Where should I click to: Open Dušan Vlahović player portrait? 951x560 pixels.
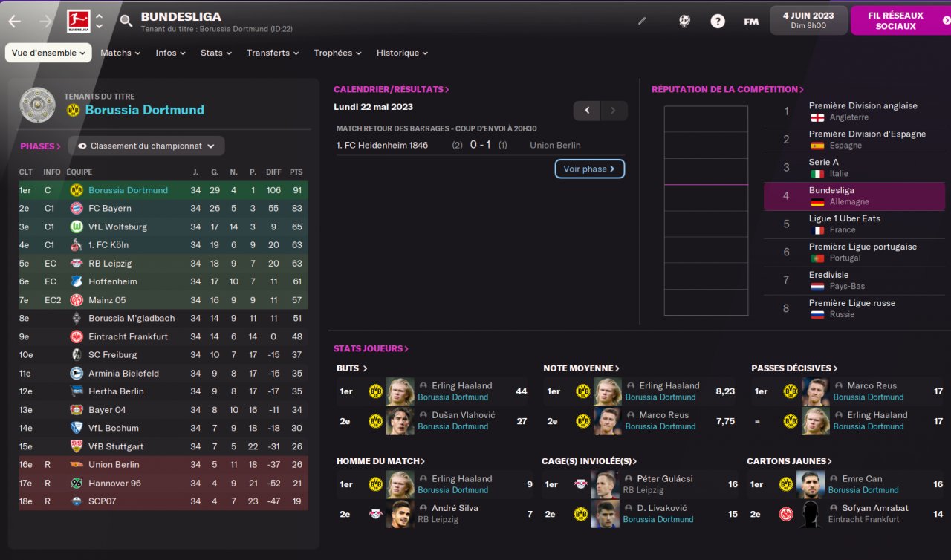[400, 421]
